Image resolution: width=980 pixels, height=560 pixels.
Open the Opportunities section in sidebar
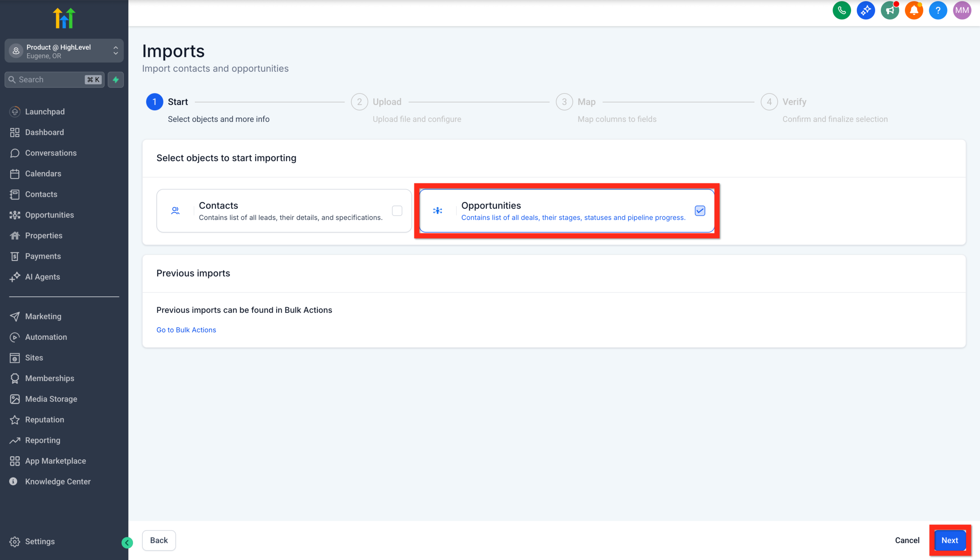click(x=50, y=215)
